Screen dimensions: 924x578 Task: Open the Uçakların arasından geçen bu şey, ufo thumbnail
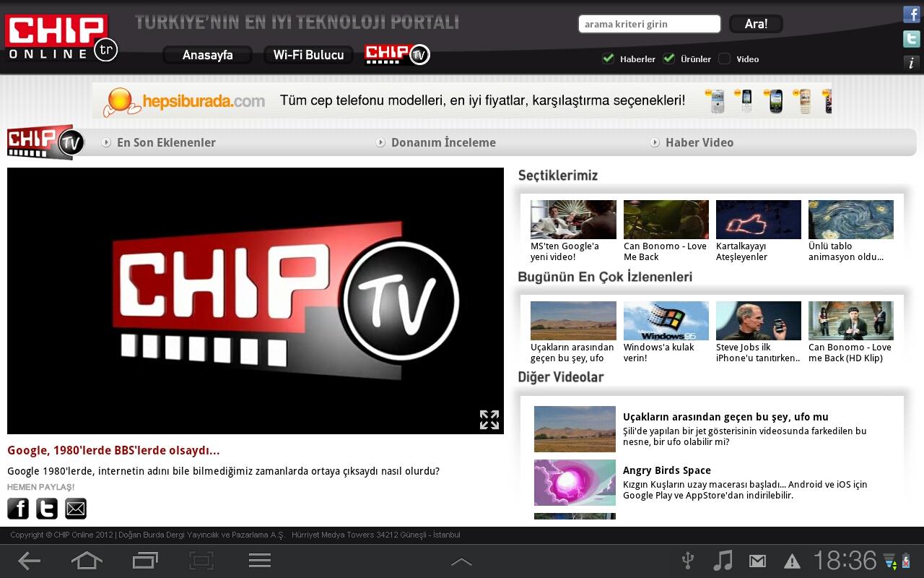(x=573, y=321)
